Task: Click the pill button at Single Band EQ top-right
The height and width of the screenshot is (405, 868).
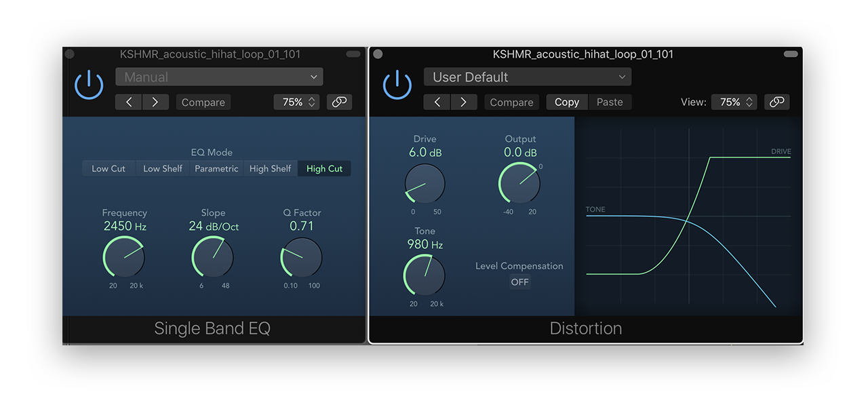Action: coord(353,54)
